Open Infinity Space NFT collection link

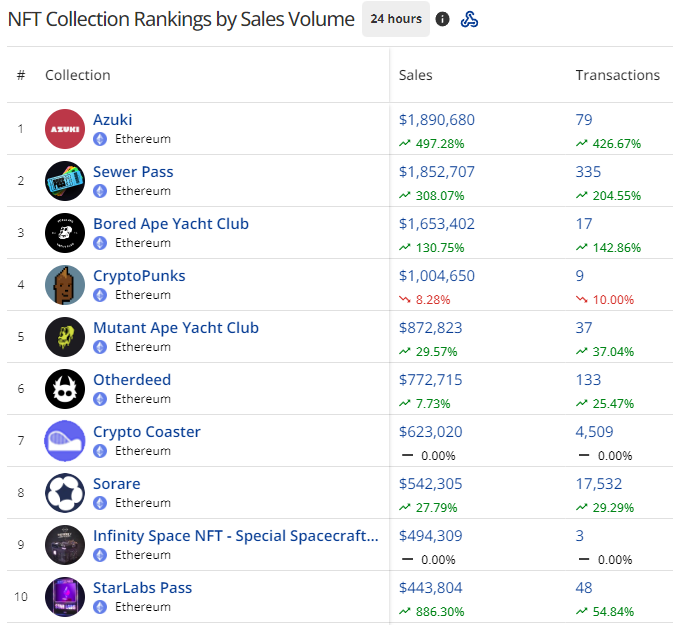pos(235,536)
